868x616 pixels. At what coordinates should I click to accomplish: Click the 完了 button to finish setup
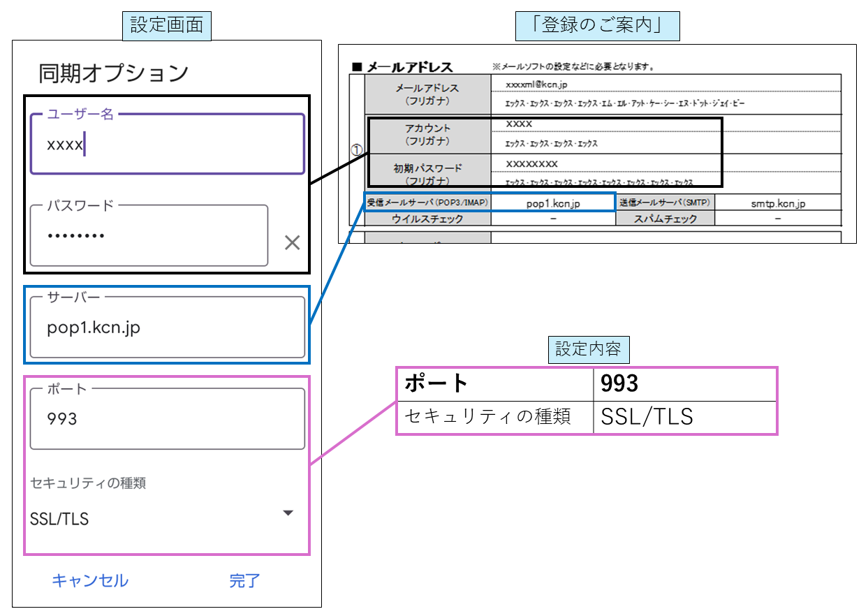[244, 580]
